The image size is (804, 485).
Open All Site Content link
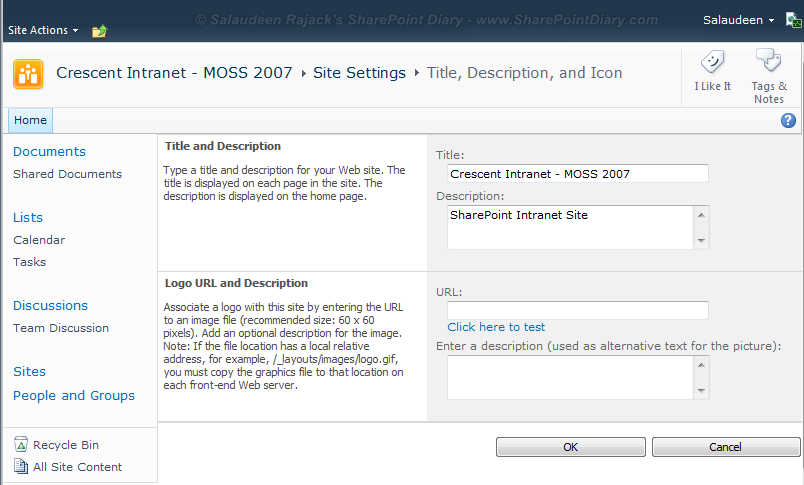click(77, 467)
